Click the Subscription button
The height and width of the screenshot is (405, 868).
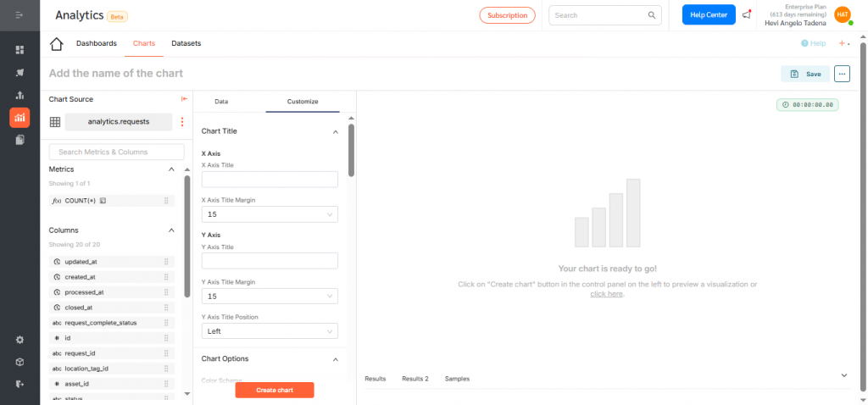point(508,15)
